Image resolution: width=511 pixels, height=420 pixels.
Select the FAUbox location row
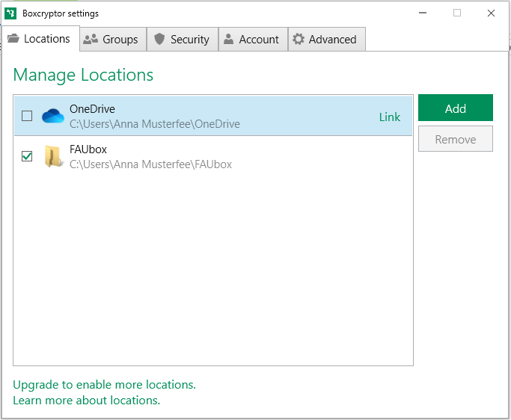point(213,157)
